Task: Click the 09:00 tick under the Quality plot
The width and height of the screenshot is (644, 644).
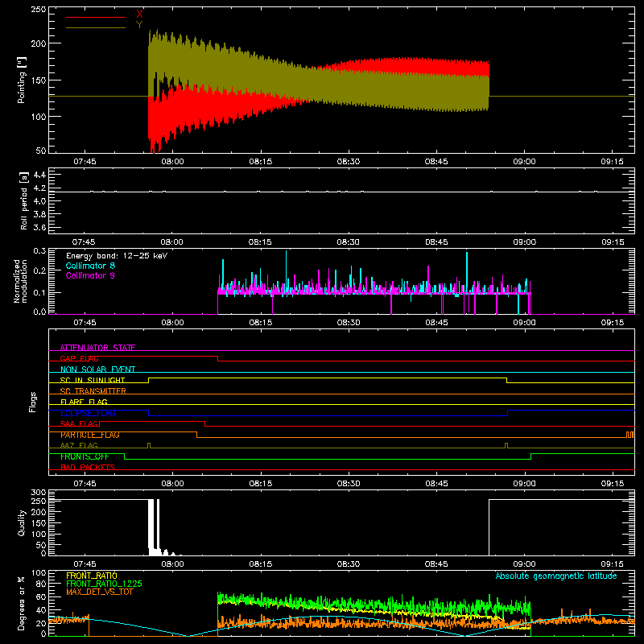Action: 524,564
